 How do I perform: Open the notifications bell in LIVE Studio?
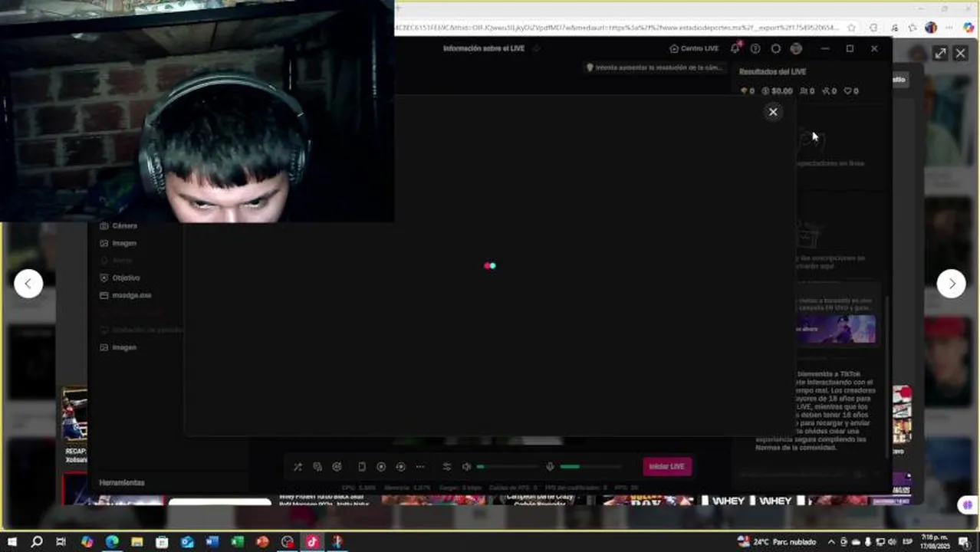click(735, 48)
